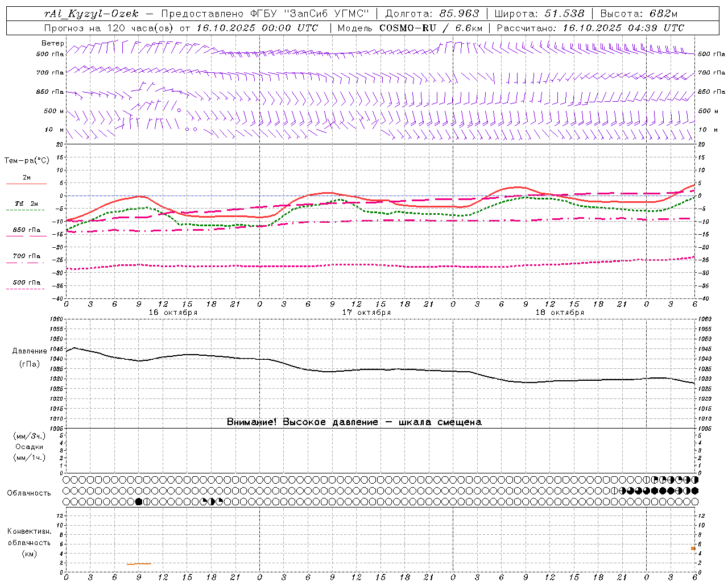The height and width of the screenshot is (582, 728).
Task: Click the 17 октября date label
Action: pos(366,313)
